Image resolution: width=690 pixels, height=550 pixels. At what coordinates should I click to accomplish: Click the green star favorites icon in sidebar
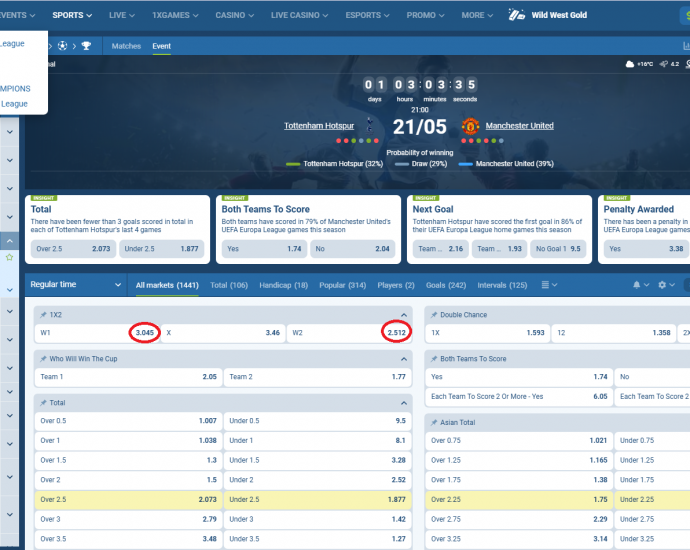click(x=9, y=257)
